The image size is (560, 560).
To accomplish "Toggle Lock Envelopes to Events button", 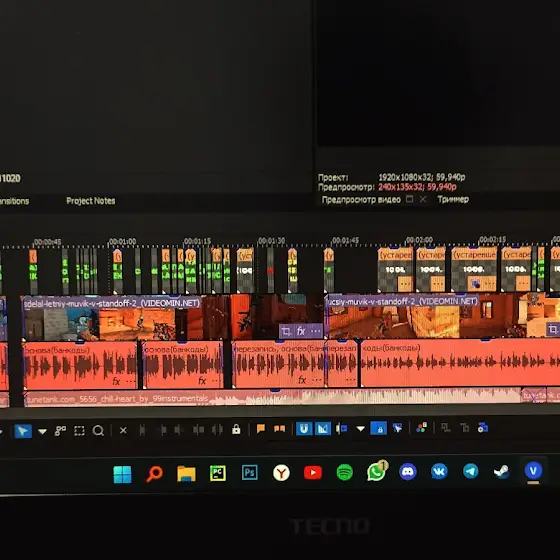I will (x=379, y=428).
